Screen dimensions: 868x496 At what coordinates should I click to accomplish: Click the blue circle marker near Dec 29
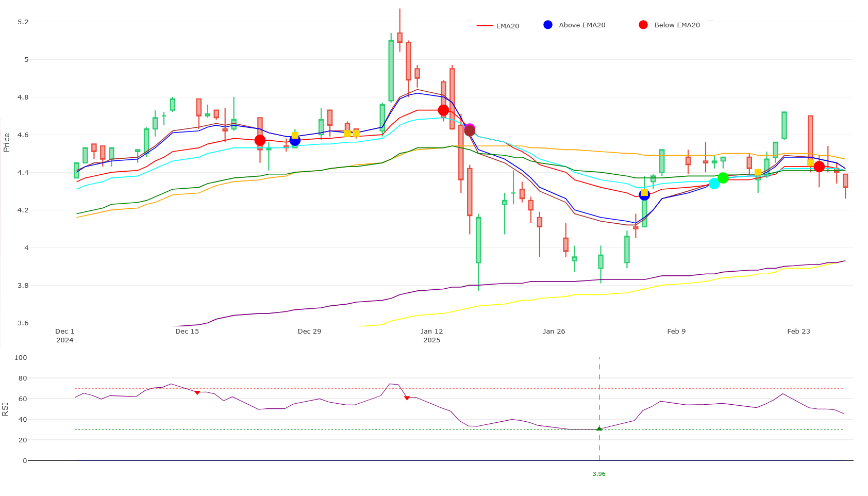point(295,140)
